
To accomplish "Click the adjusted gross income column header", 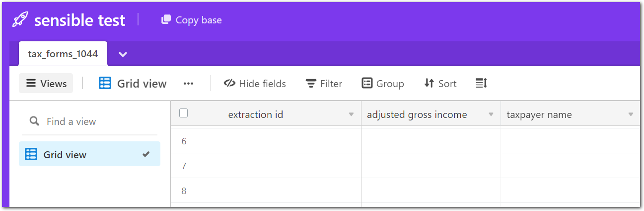I will pyautogui.click(x=431, y=114).
